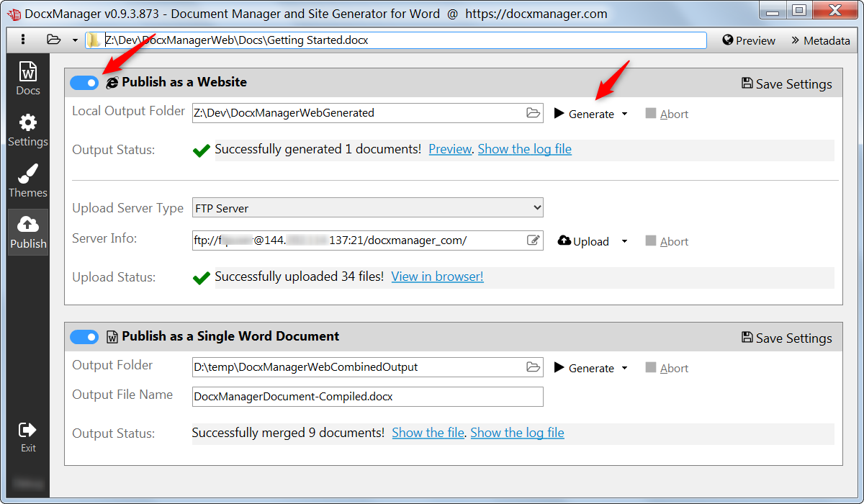The width and height of the screenshot is (864, 504).
Task: Generate the single Word document
Action: click(x=584, y=368)
